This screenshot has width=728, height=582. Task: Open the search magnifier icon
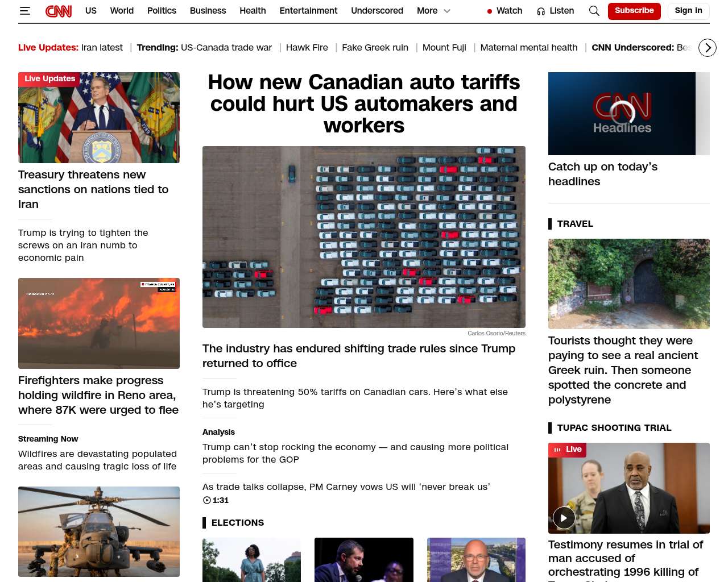594,11
